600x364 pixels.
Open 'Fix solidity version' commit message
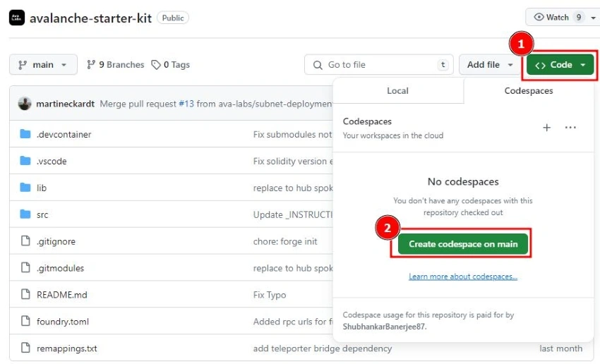coord(293,161)
